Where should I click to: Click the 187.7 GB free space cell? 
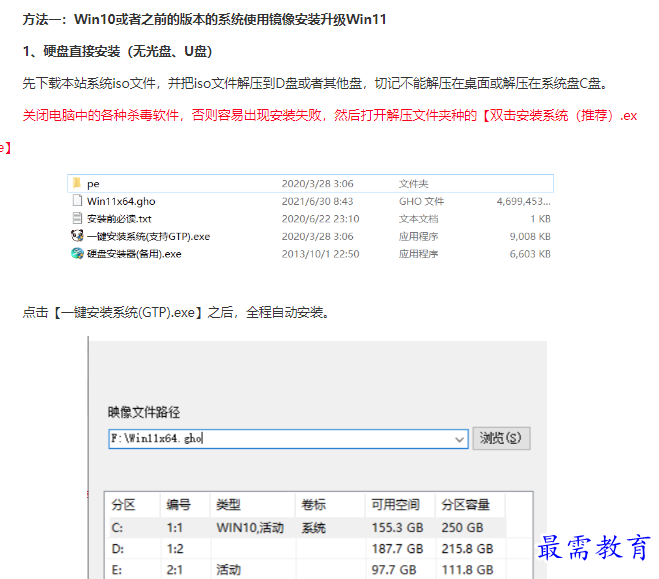[397, 548]
